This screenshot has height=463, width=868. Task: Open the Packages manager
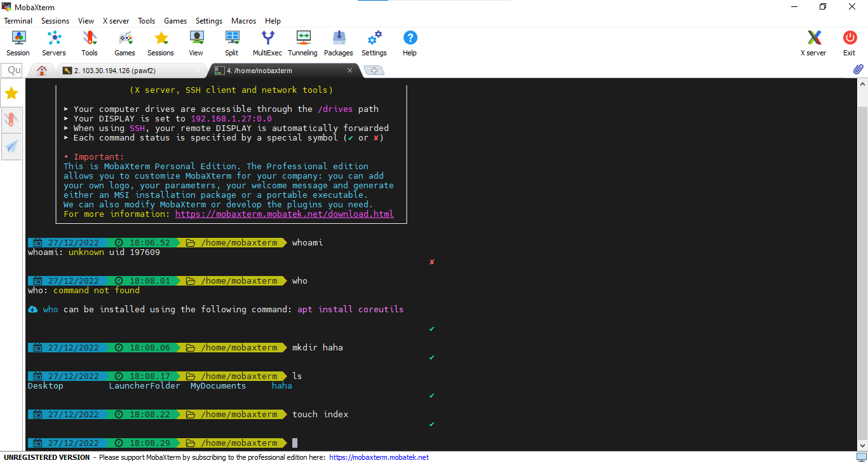click(338, 43)
